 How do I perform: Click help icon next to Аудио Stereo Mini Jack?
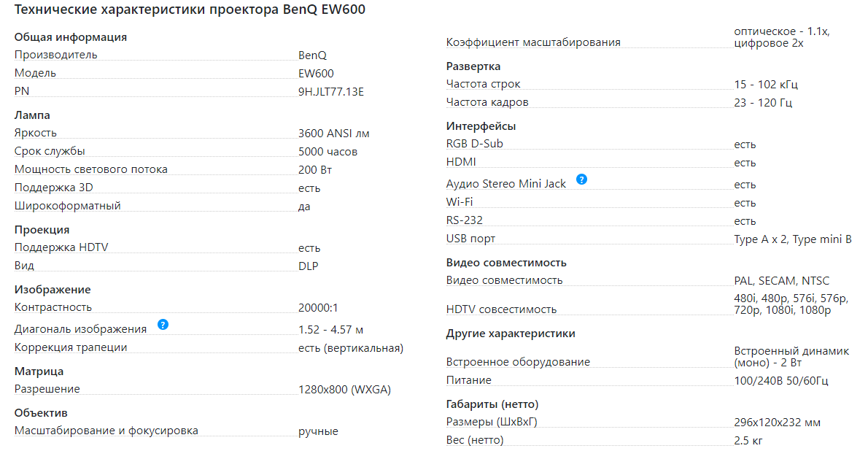point(581,179)
